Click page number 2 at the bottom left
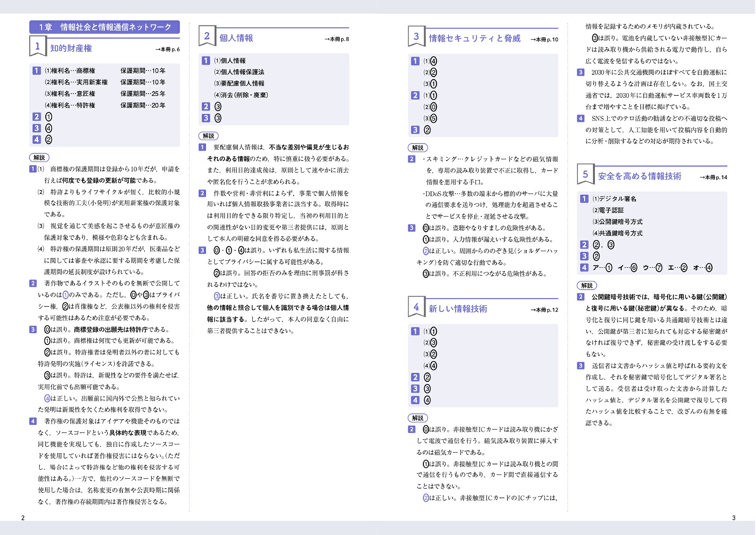The height and width of the screenshot is (535, 756). (23, 518)
